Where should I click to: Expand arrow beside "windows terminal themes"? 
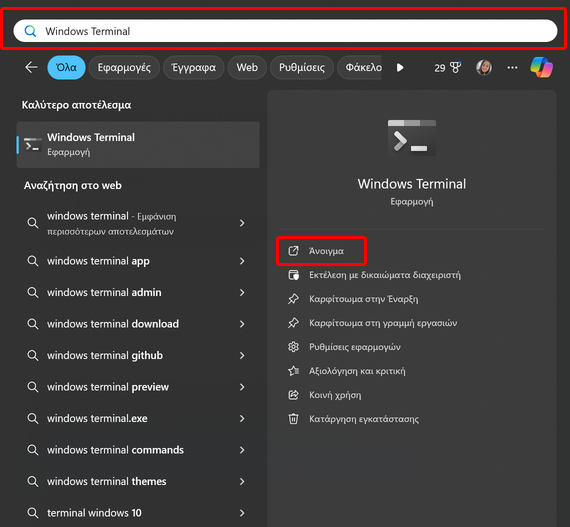click(242, 482)
